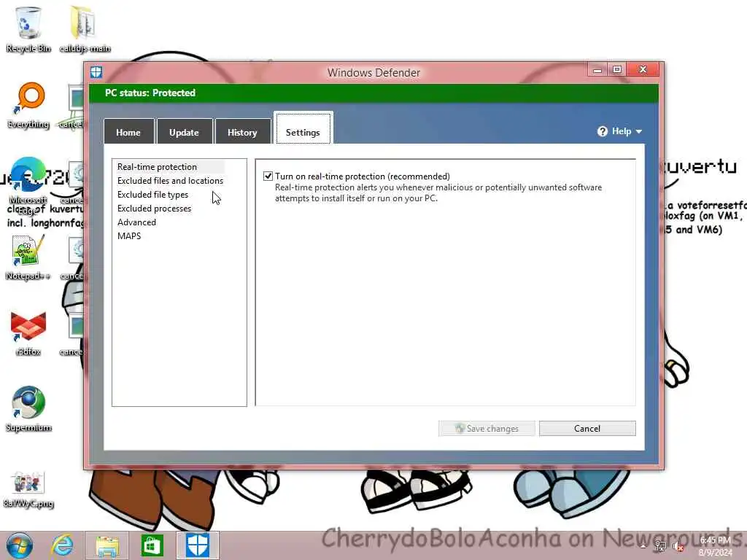747x560 pixels.
Task: Maximize the Windows Defender window
Action: click(617, 69)
